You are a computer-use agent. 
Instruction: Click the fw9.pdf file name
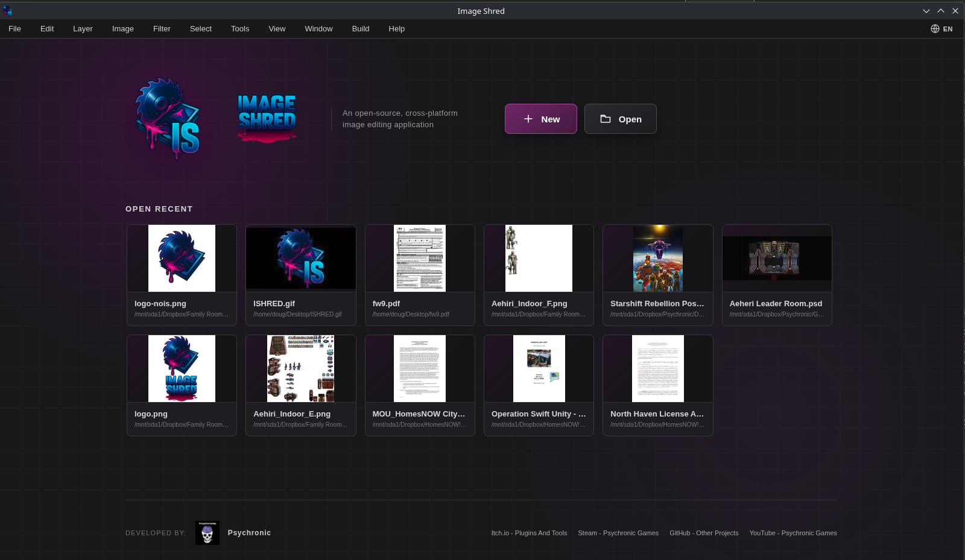click(x=386, y=304)
